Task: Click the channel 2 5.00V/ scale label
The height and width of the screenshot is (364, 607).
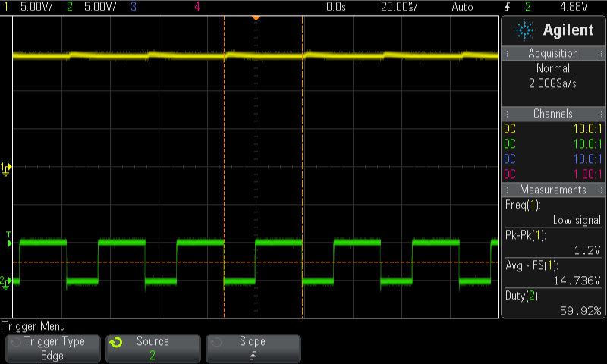Action: (x=100, y=7)
